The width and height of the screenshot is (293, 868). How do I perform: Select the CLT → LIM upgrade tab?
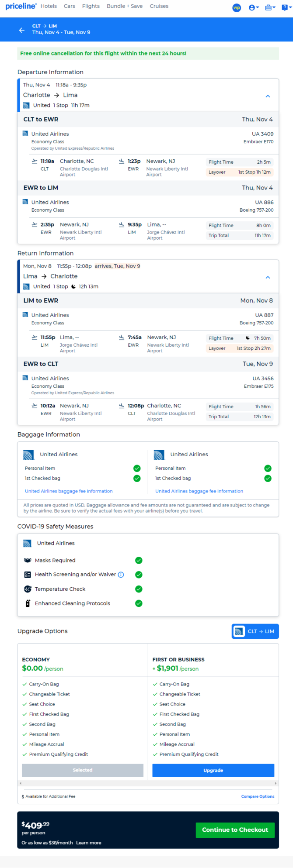255,631
